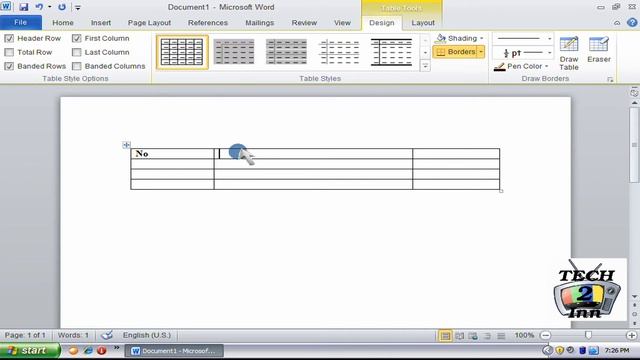Click the Redo icon in quick access toolbar
Viewport: 640px width, 360px height.
tap(62, 7)
